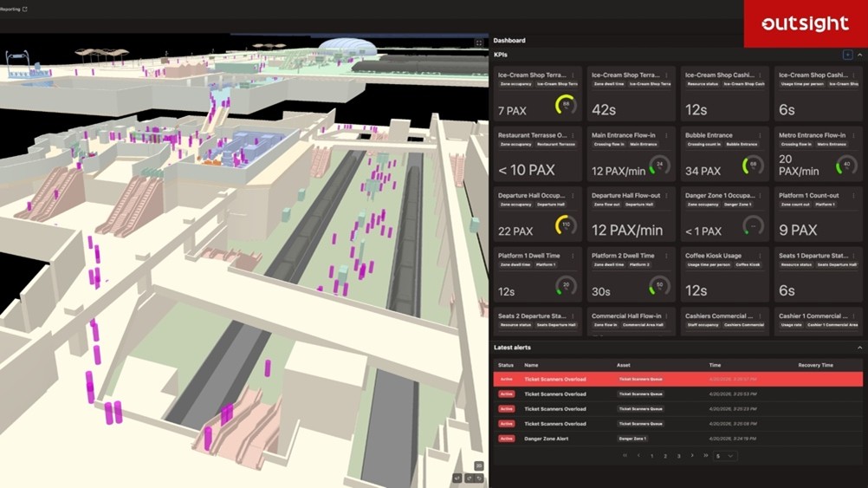Jump to last page of alerts
This screenshot has width=868, height=488.
click(x=705, y=456)
